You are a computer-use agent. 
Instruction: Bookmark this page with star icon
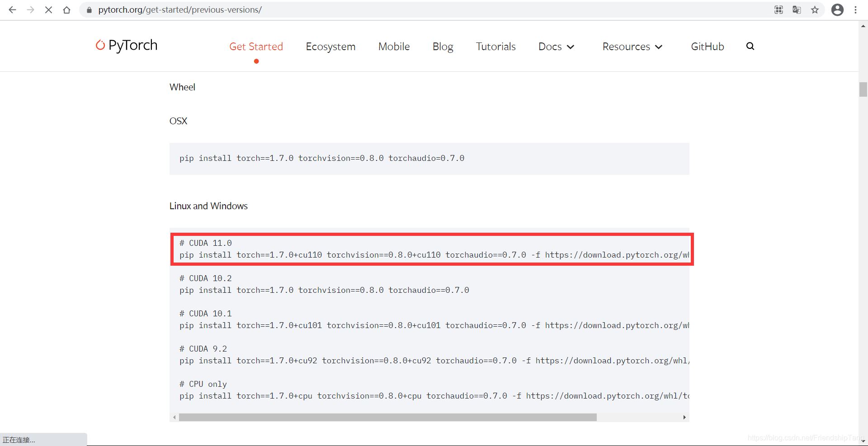[x=815, y=10]
